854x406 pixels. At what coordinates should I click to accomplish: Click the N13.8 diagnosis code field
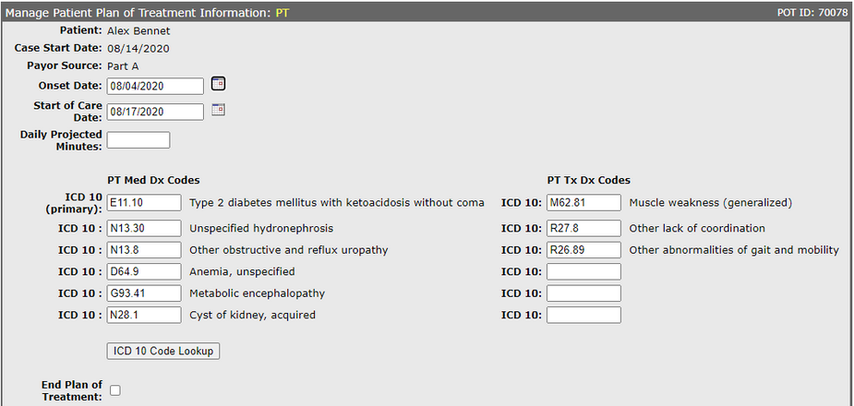pyautogui.click(x=144, y=250)
